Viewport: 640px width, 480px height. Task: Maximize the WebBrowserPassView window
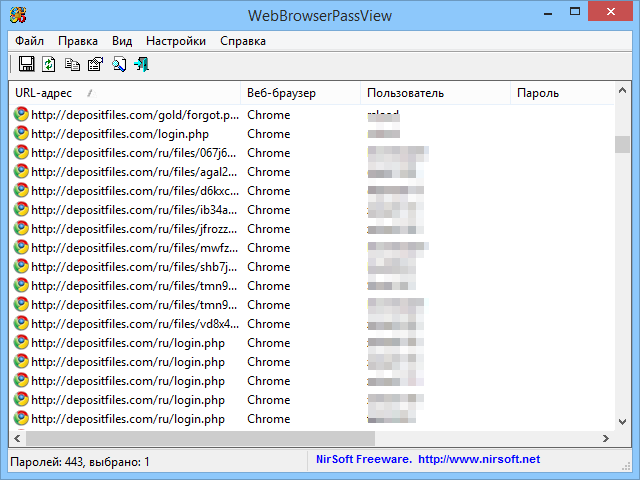coord(575,12)
